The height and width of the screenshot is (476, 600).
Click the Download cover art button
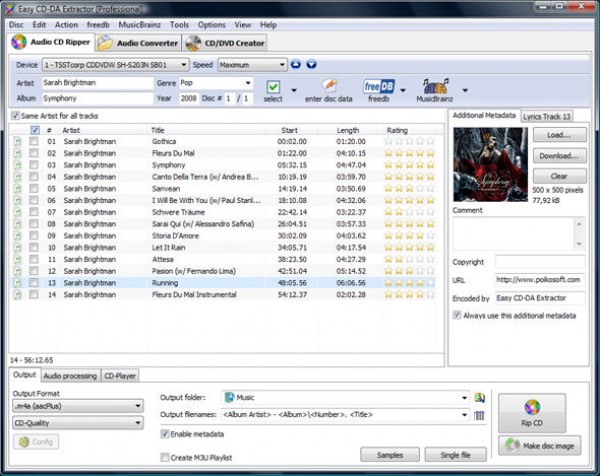[x=558, y=156]
